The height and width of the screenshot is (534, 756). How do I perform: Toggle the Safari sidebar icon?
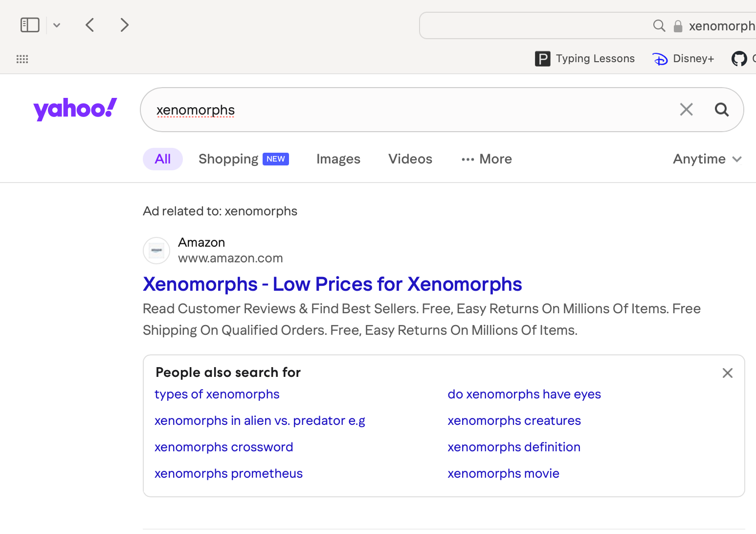(x=30, y=25)
